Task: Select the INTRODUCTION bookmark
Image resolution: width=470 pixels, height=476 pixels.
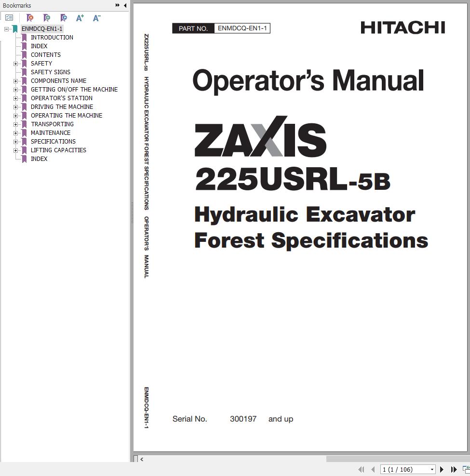Action: pos(52,38)
